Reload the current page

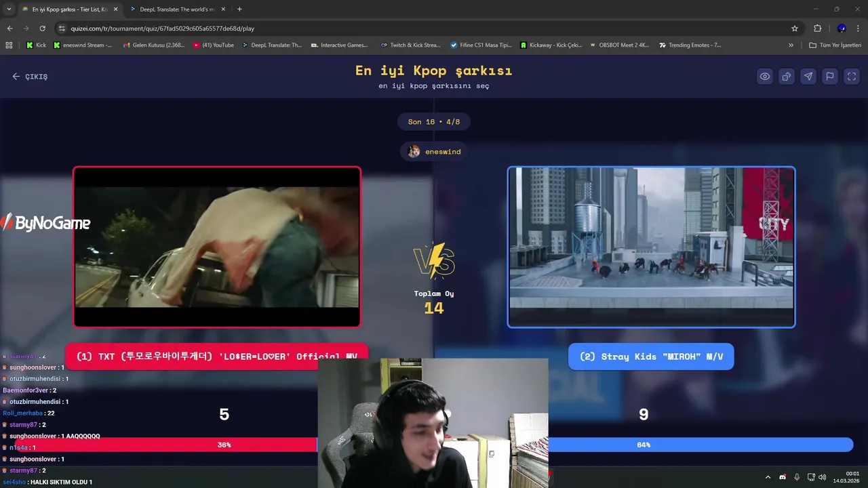(x=42, y=28)
